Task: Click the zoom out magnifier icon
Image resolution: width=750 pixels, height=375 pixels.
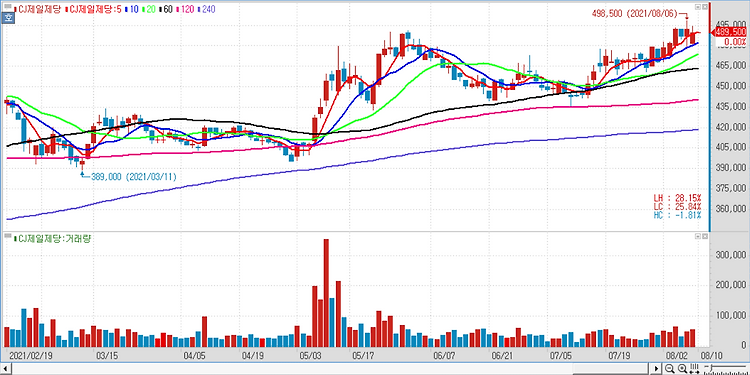Action: click(670, 368)
